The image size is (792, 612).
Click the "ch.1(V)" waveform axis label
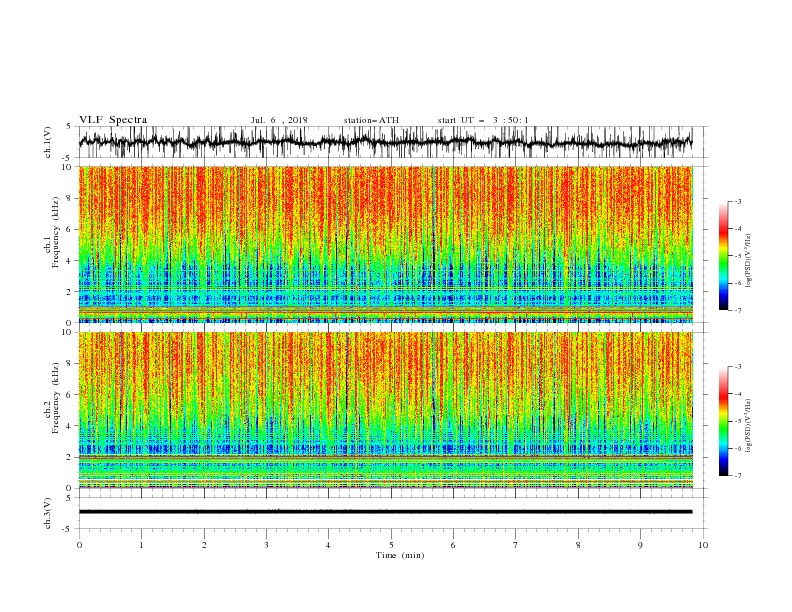tap(48, 142)
